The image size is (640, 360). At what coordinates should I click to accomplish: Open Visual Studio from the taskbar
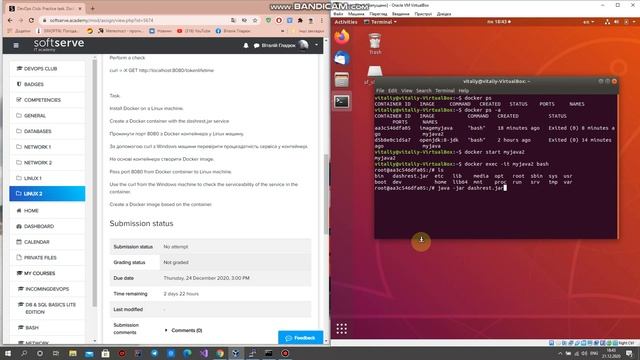point(204,353)
